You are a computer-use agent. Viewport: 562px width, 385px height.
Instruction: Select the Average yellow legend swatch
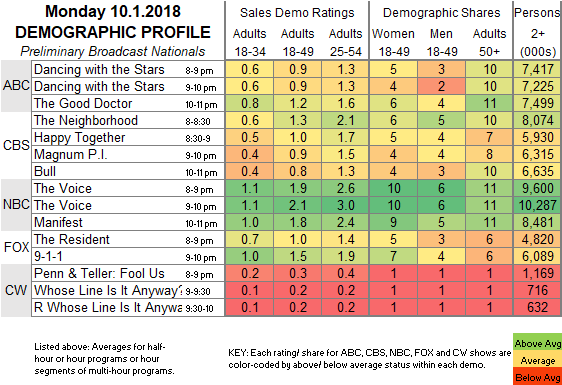pos(537,361)
